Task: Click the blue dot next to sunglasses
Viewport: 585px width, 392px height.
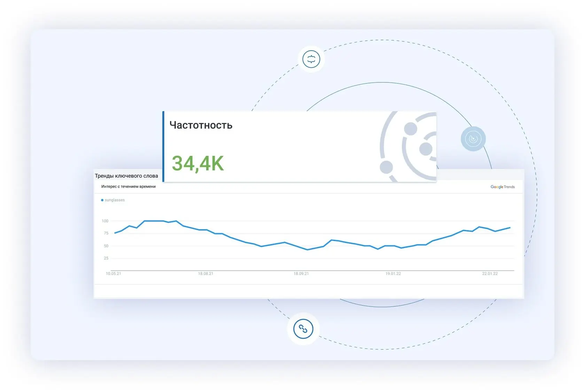Action: click(102, 200)
